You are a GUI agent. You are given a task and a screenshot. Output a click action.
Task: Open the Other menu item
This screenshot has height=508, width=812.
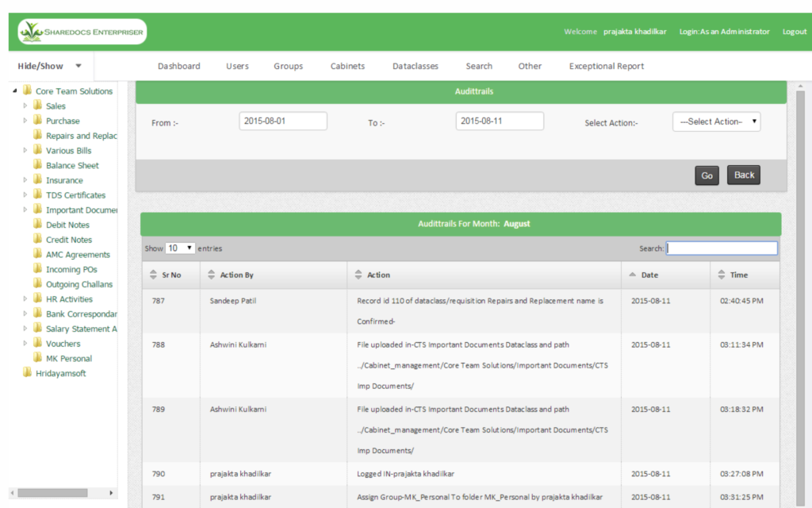pos(530,66)
